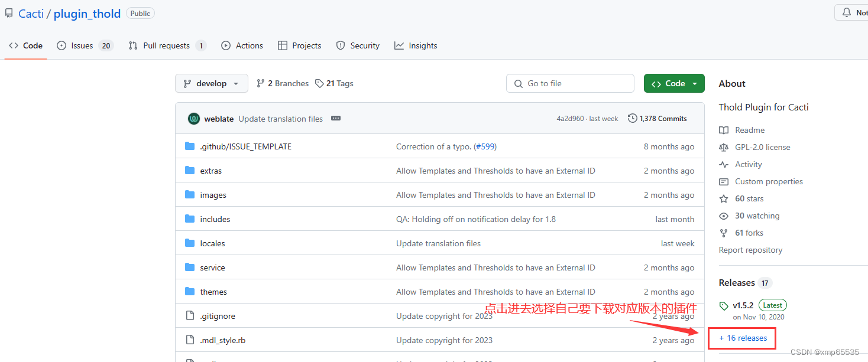The height and width of the screenshot is (362, 868).
Task: Expand the develop branch dropdown
Action: [211, 83]
